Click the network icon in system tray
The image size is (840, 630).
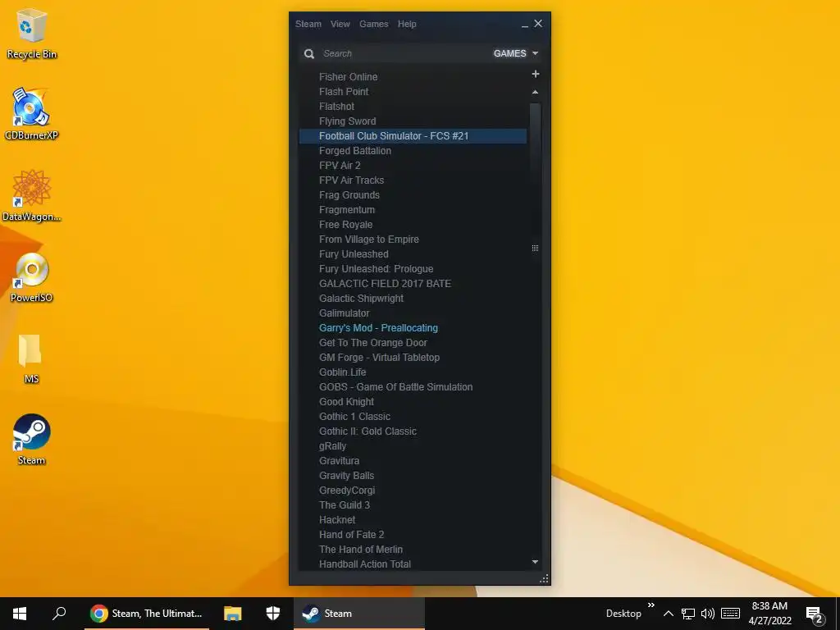click(688, 614)
